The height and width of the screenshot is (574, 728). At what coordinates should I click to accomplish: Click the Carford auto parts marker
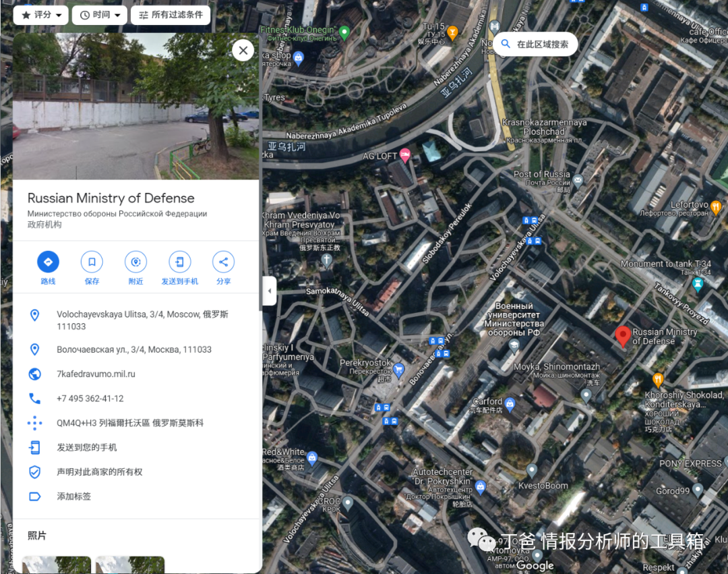[510, 404]
